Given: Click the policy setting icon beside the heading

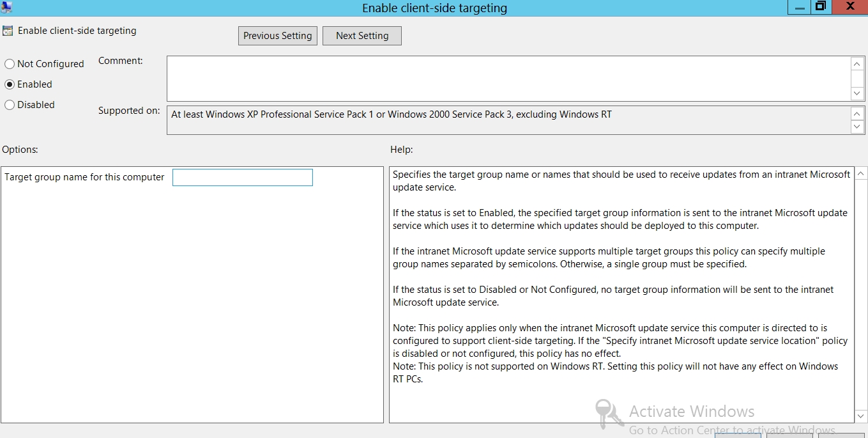Looking at the screenshot, I should point(8,31).
